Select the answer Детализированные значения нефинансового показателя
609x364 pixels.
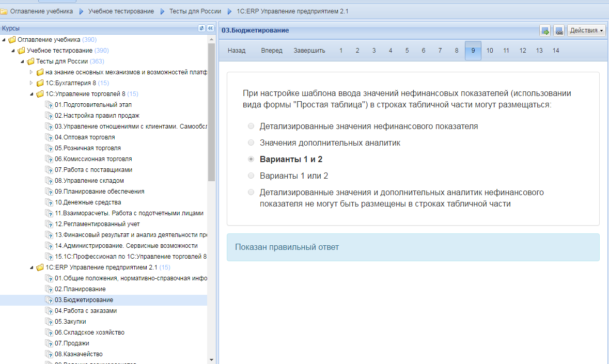coord(251,126)
